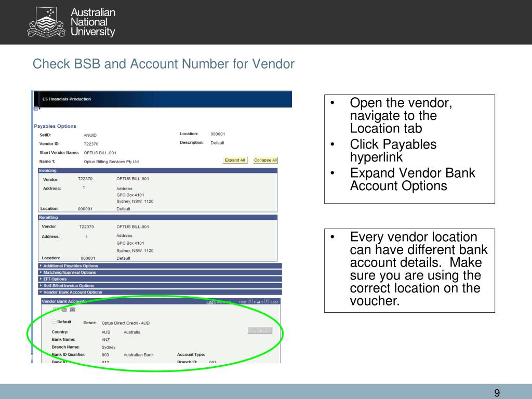This screenshot has width=532, height=399.
Task: Click the Australian Bank qualifier description
Action: (x=138, y=355)
